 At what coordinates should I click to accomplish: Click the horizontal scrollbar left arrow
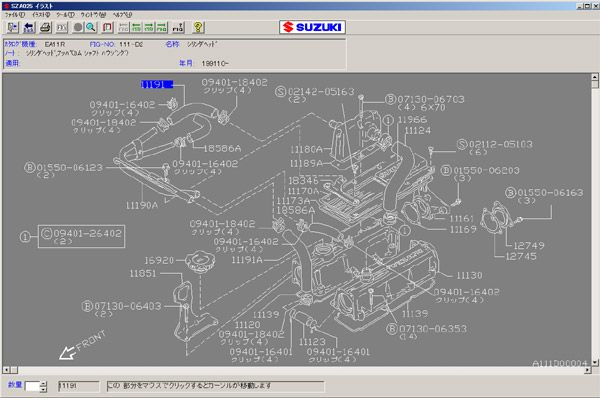(x=6, y=370)
